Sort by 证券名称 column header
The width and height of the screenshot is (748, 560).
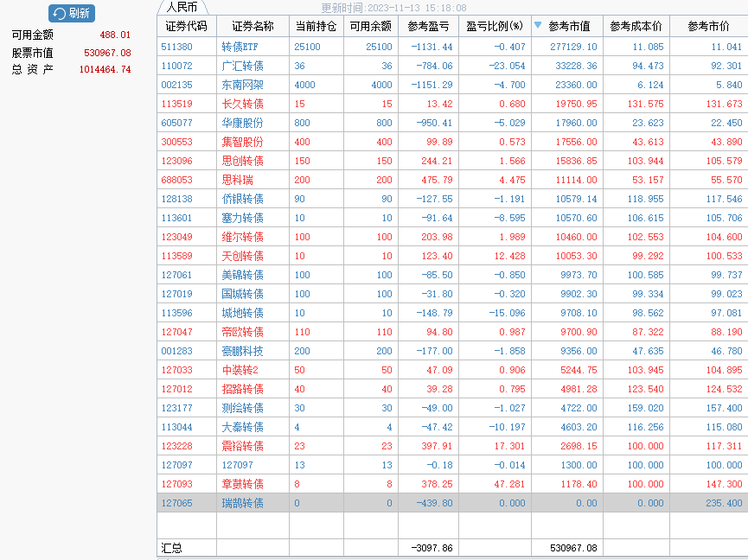coord(253,26)
